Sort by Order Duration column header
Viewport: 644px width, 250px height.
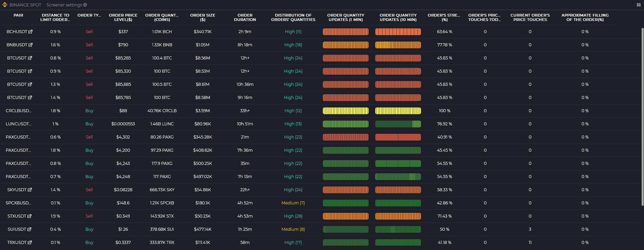(245, 17)
